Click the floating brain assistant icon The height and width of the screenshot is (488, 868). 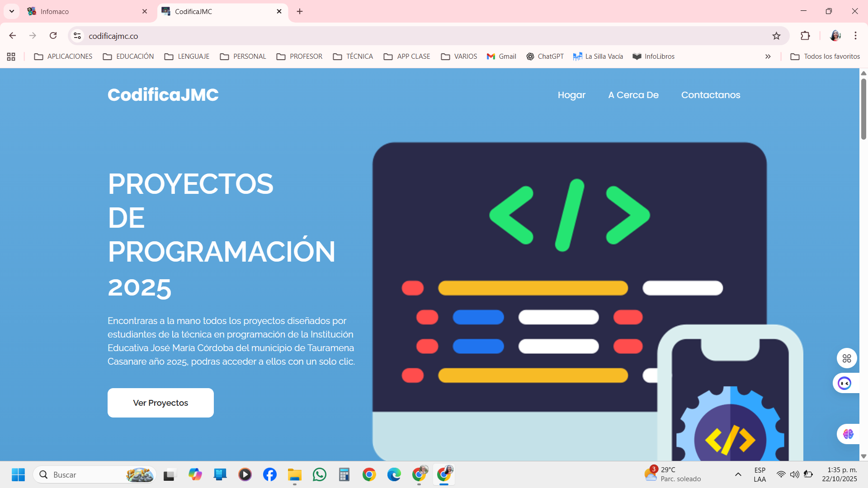pyautogui.click(x=848, y=434)
